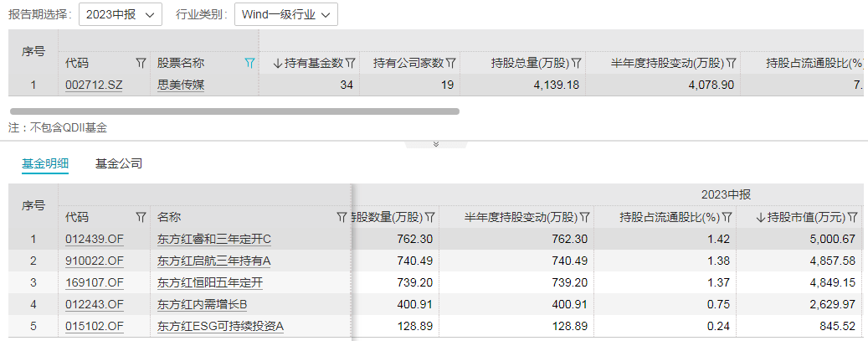Screen dimensions: 868x341
Task: Filter the 持股市值(万元) column
Action: (852, 217)
